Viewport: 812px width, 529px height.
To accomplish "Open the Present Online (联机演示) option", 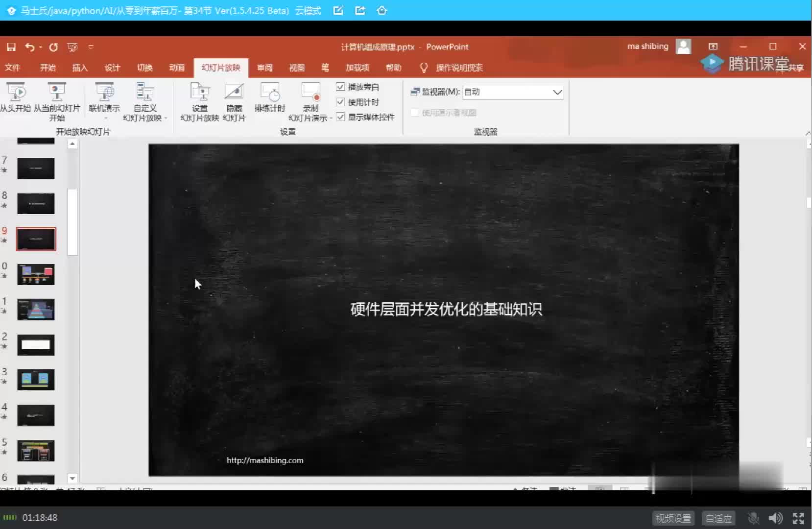I will 104,101.
